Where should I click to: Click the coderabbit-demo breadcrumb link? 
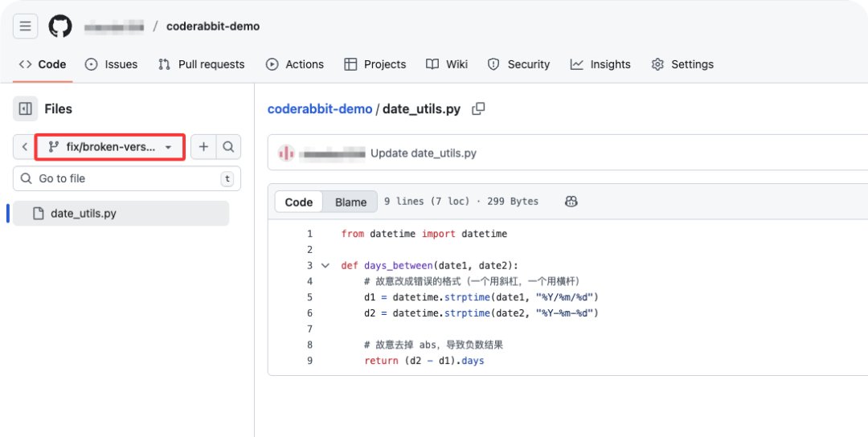click(320, 109)
